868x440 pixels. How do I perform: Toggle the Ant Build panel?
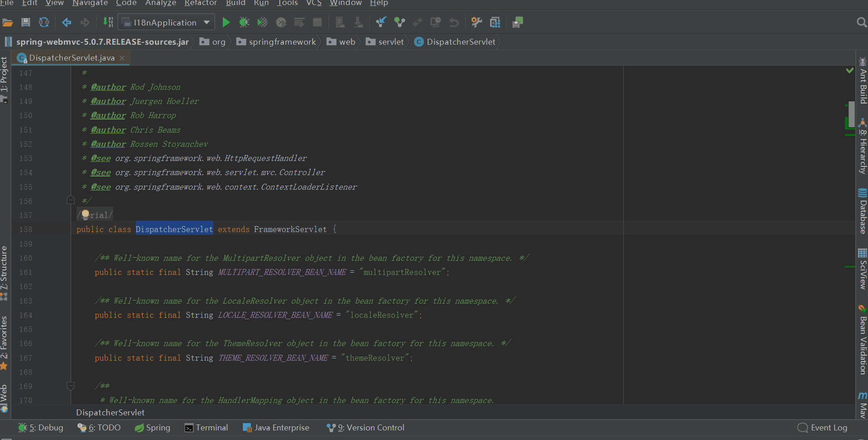pos(863,81)
